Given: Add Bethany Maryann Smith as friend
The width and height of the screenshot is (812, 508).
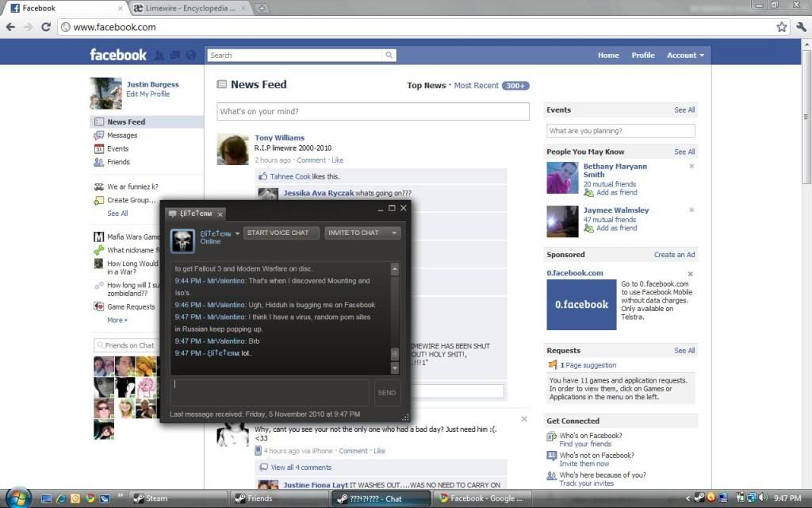Looking at the screenshot, I should pos(615,192).
